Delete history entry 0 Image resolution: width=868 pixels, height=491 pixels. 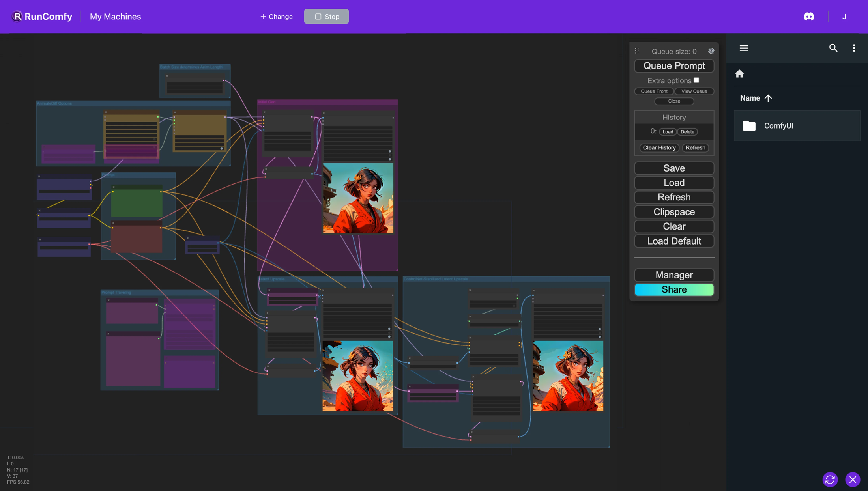tap(687, 131)
